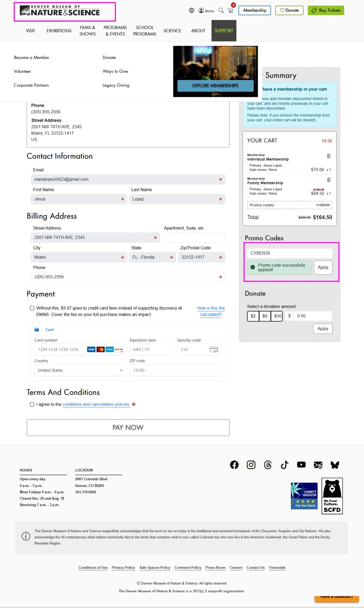364x608 pixels.
Task: Click the Donate header button
Action: (289, 10)
